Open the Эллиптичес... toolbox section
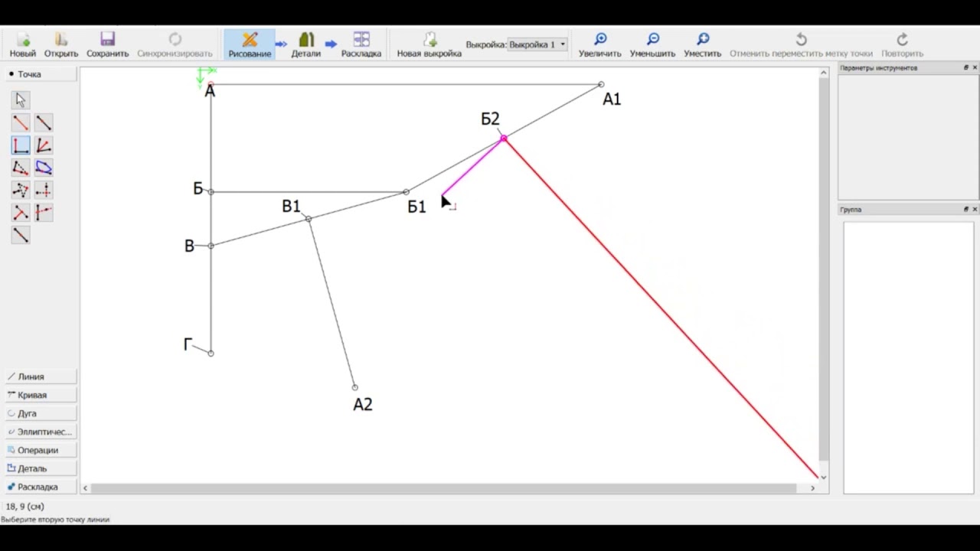The height and width of the screenshot is (551, 980). point(40,432)
